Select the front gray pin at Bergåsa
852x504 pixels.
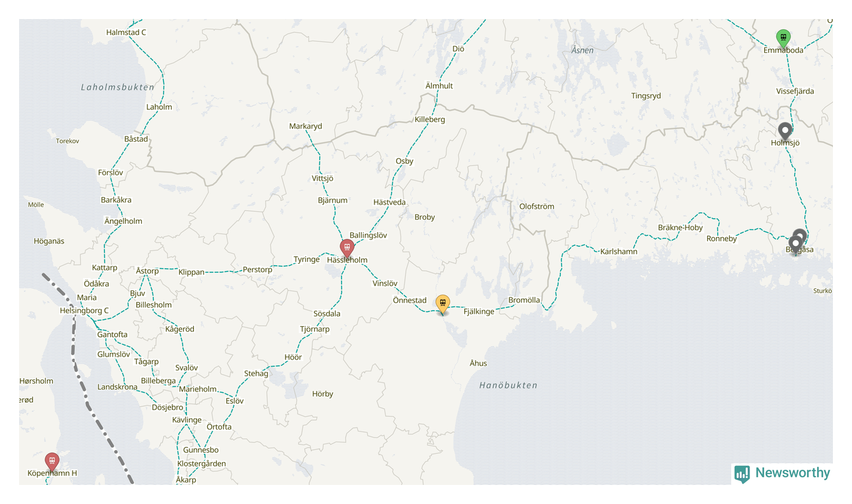click(795, 245)
